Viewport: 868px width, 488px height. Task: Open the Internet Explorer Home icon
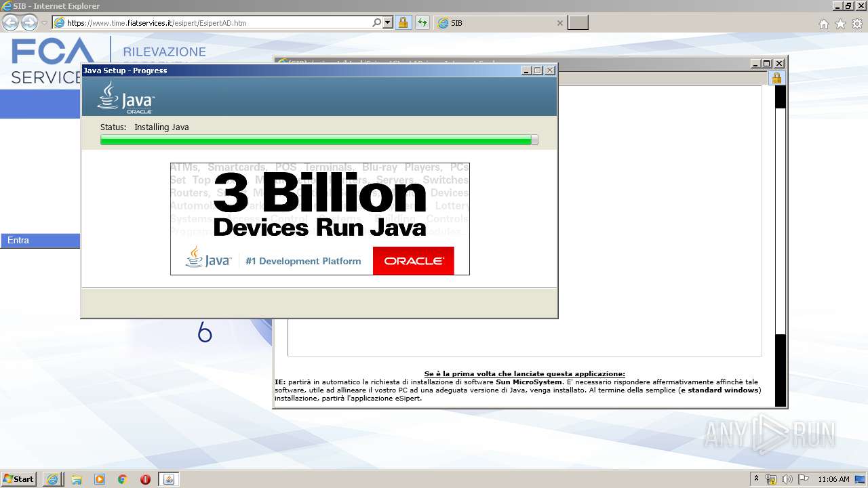coord(823,24)
